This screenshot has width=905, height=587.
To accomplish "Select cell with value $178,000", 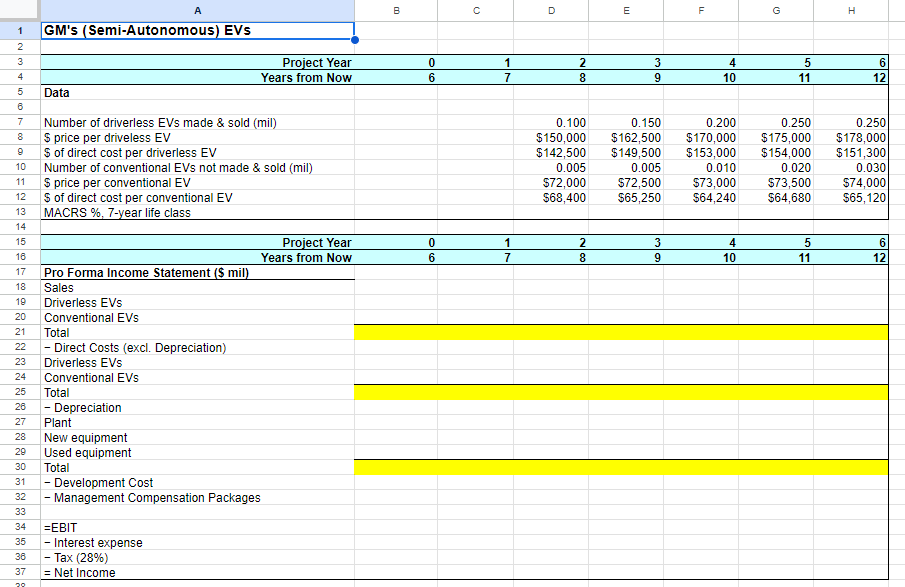I will [851, 137].
